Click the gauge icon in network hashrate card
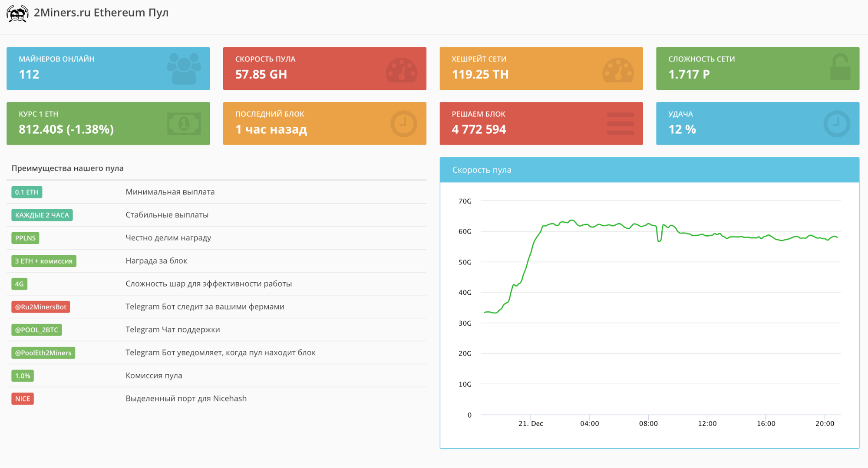 618,70
